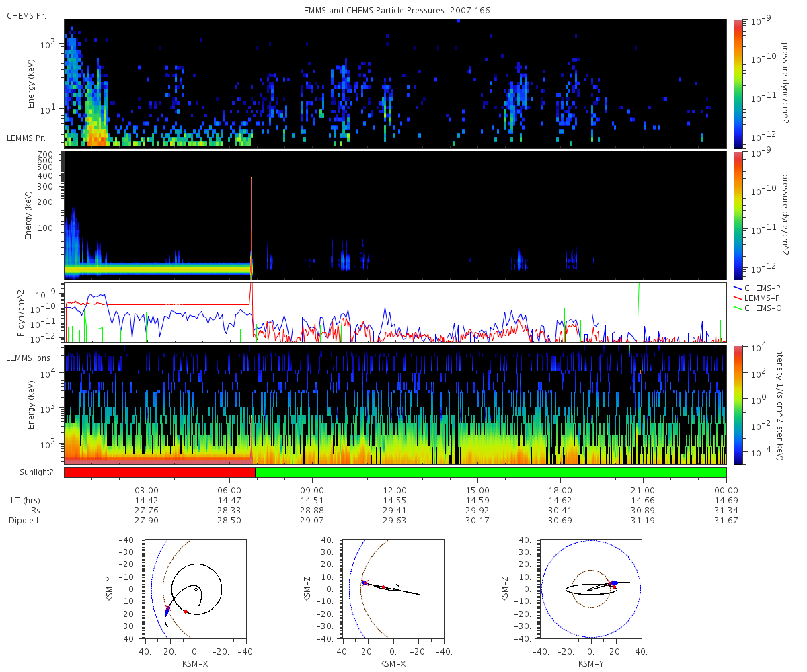The height and width of the screenshot is (672, 807).
Task: Click the CHEMS pressure color bar
Action: 738,83
